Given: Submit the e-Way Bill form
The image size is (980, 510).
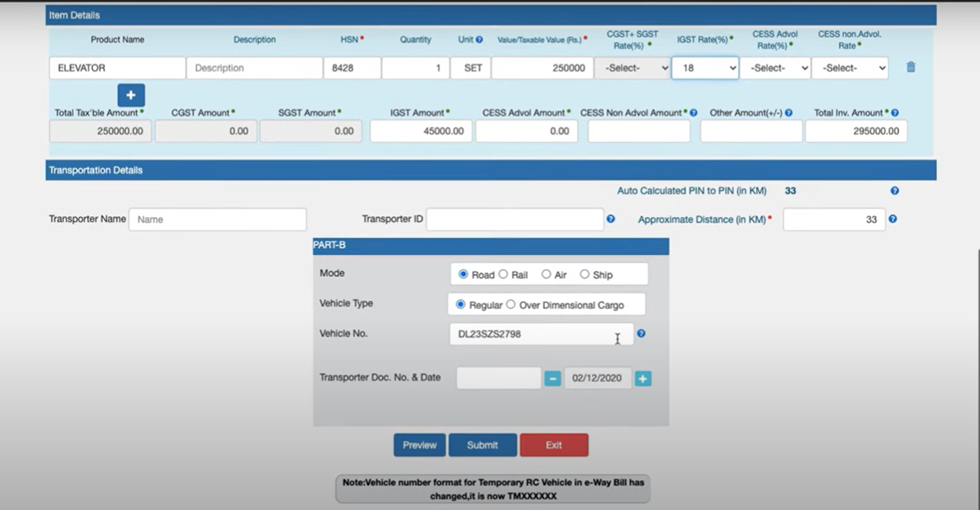Looking at the screenshot, I should (x=482, y=445).
